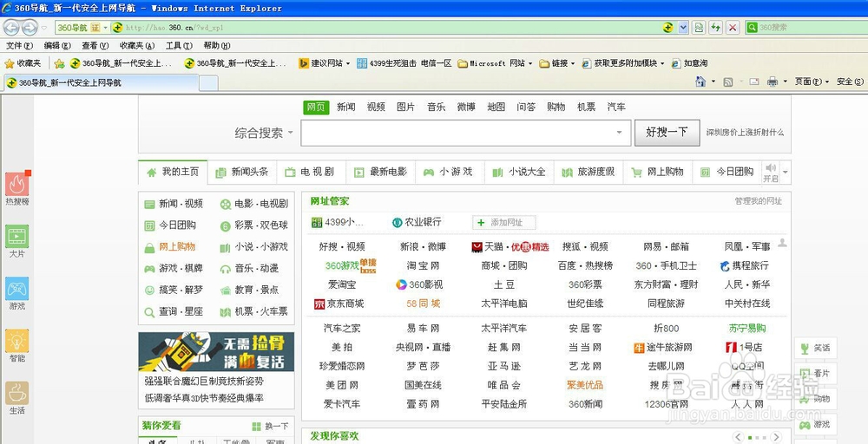This screenshot has width=868, height=444.
Task: Click the 笑话 icon in right floating bar
Action: tap(805, 349)
